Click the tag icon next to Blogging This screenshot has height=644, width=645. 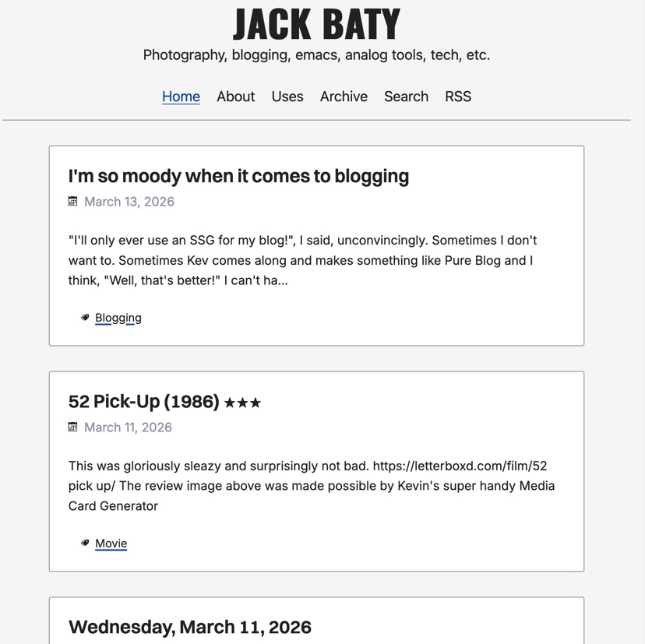click(x=85, y=317)
